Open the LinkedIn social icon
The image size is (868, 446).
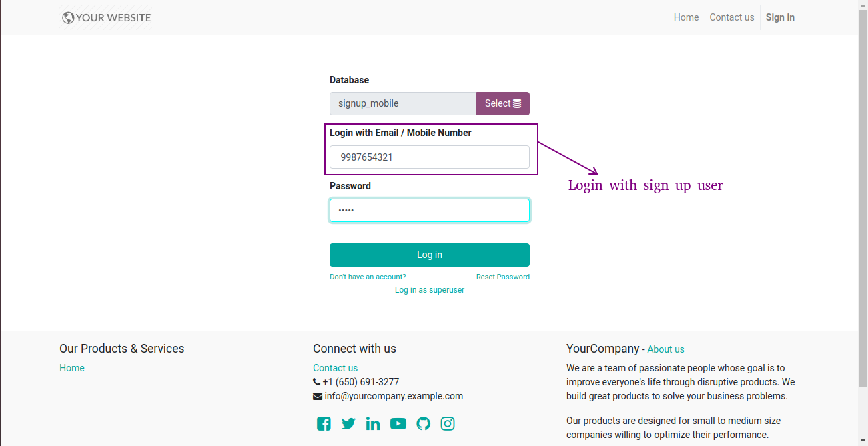coord(373,423)
